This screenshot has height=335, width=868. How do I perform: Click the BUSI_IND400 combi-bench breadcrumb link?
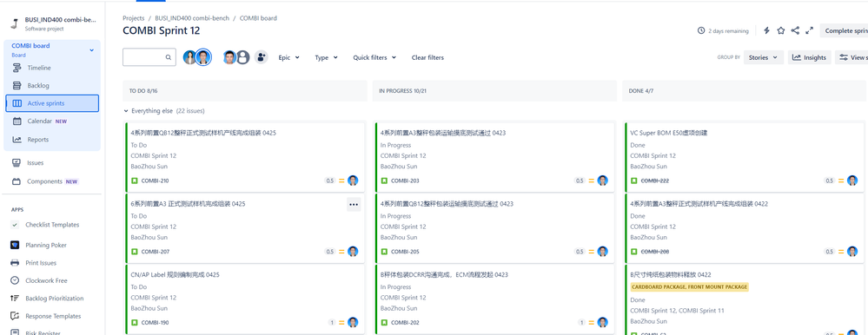tap(192, 18)
